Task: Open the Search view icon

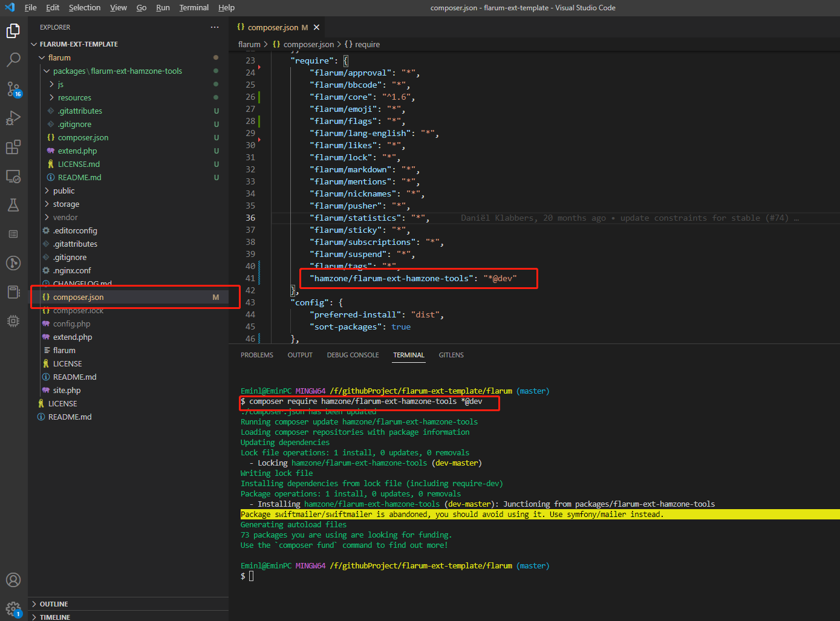Action: [x=13, y=59]
